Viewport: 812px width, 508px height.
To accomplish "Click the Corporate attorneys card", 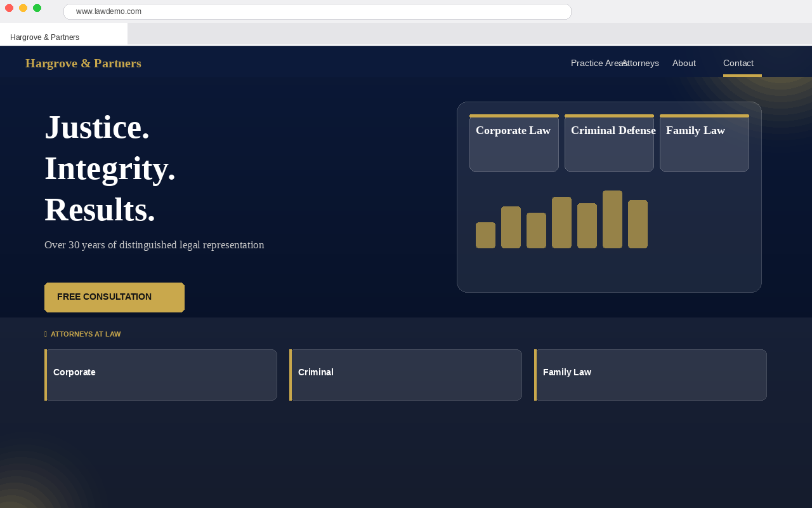I will point(160,375).
